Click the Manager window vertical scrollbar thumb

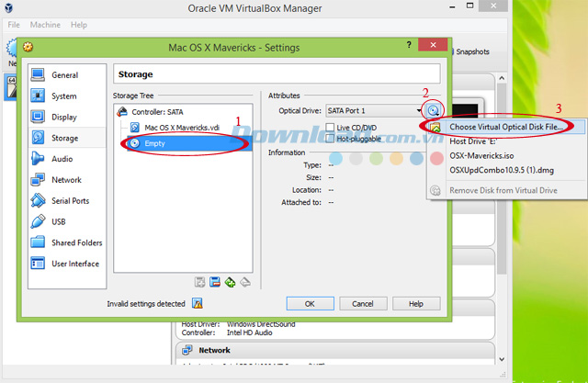pos(502,179)
